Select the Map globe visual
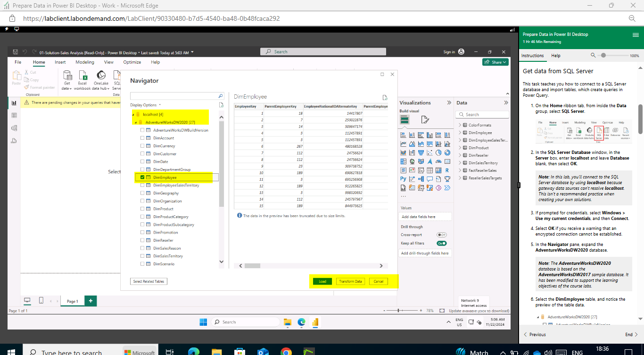Screen dimensions: 644x355 (x=412, y=161)
